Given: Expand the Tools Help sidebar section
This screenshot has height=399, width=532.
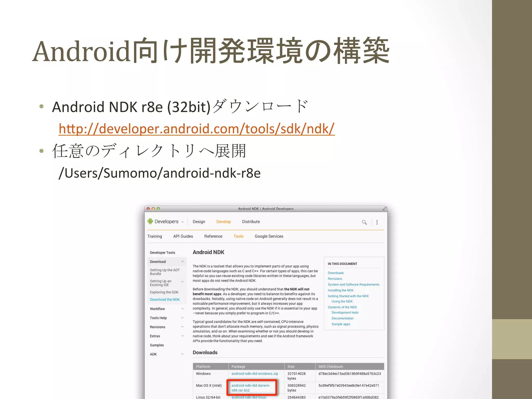Looking at the screenshot, I should [x=182, y=318].
